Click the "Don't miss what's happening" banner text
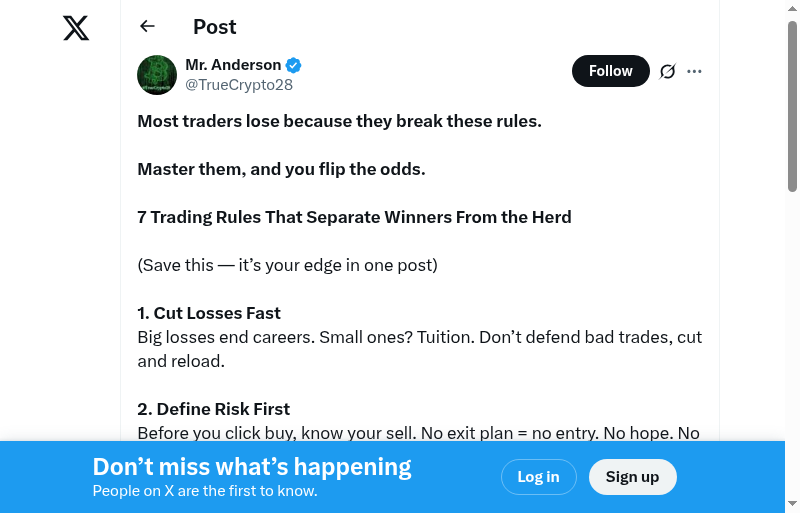The width and height of the screenshot is (800, 513). (x=252, y=467)
